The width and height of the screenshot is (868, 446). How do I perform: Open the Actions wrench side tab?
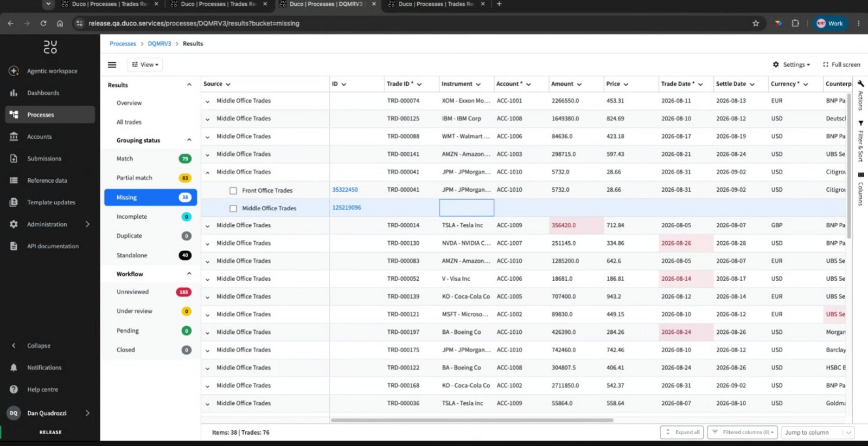click(x=860, y=96)
